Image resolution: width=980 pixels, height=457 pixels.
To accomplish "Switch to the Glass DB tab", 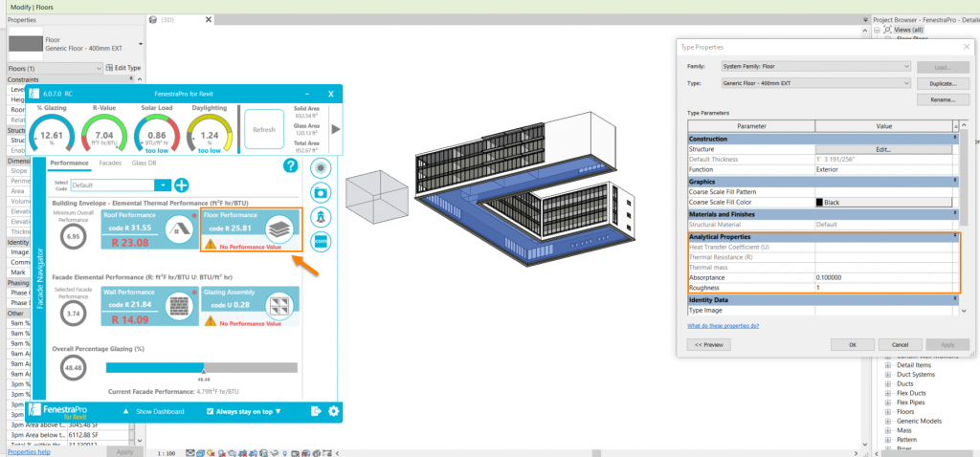I will click(144, 163).
